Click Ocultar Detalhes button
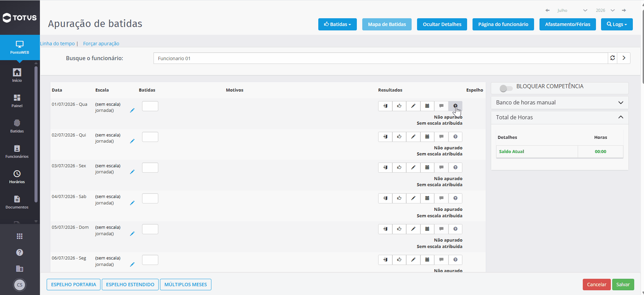Screen dimensions: 644x295 442,24
